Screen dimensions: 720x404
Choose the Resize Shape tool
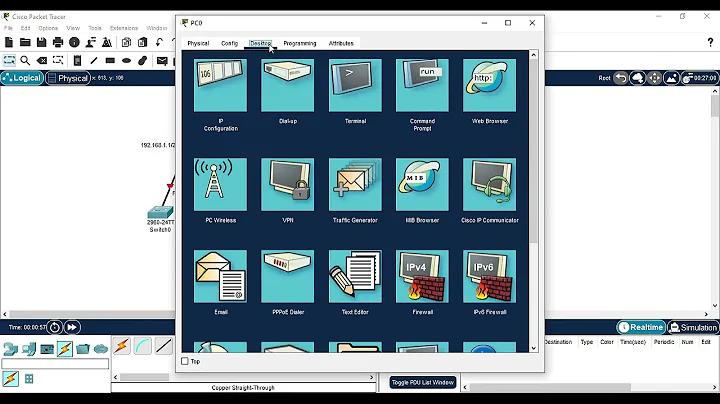pyautogui.click(x=58, y=61)
